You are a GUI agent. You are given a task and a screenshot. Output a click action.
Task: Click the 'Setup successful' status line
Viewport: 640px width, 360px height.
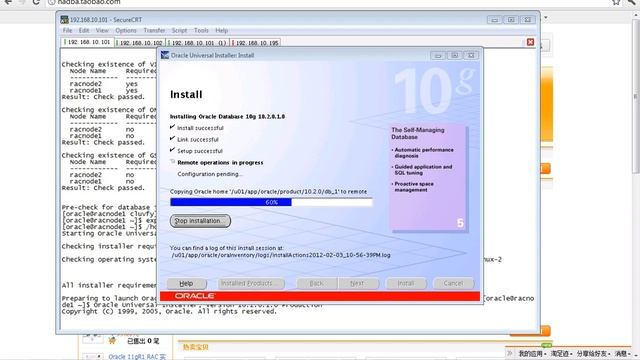200,151
